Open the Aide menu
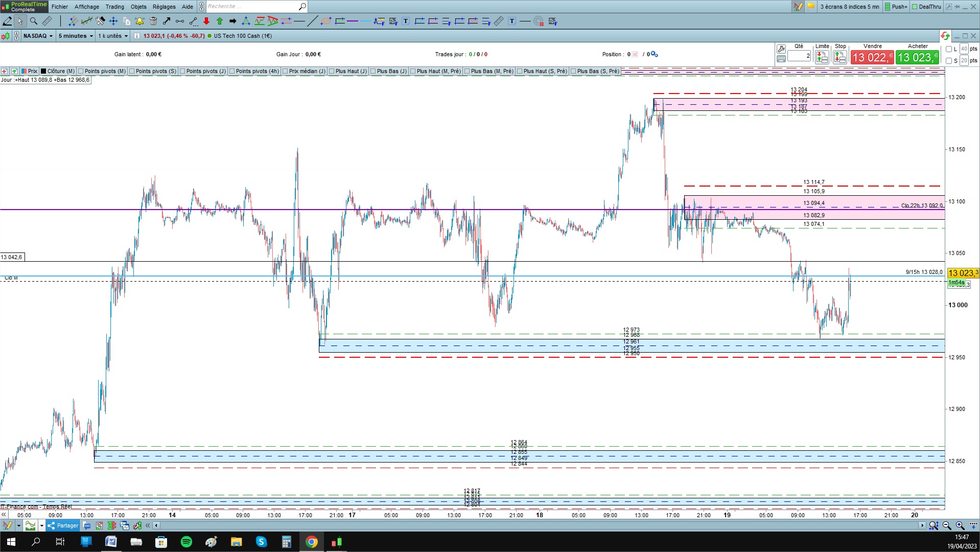 click(x=188, y=7)
